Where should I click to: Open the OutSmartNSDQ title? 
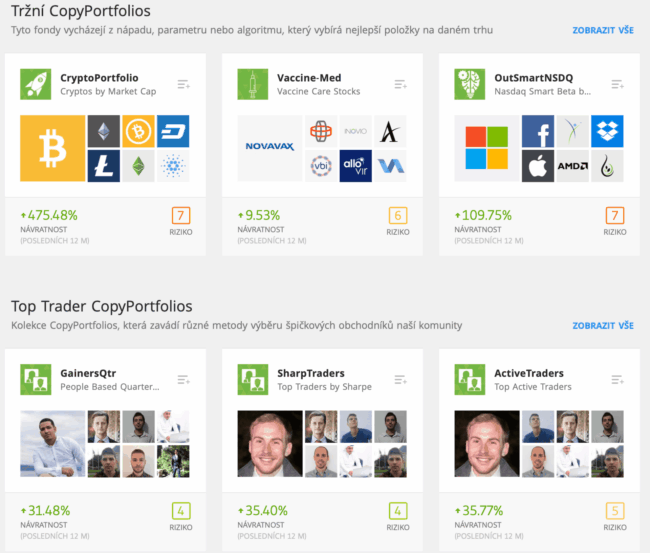pos(534,78)
